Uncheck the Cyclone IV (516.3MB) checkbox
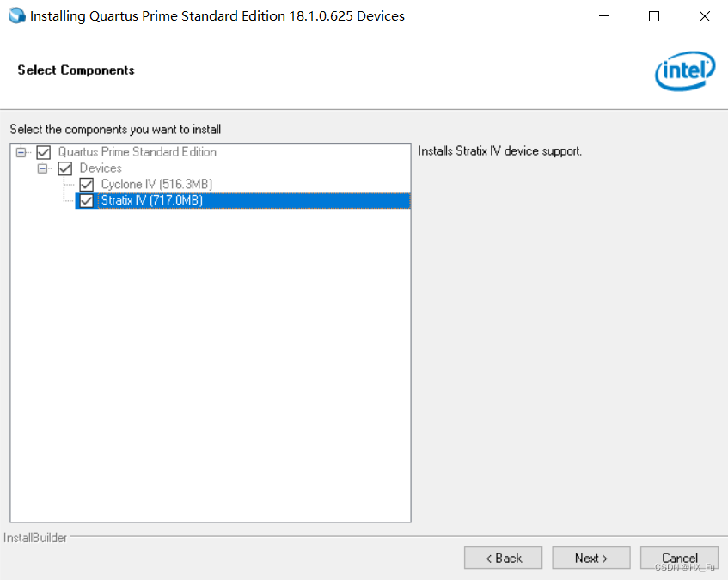The width and height of the screenshot is (728, 580). (x=87, y=185)
